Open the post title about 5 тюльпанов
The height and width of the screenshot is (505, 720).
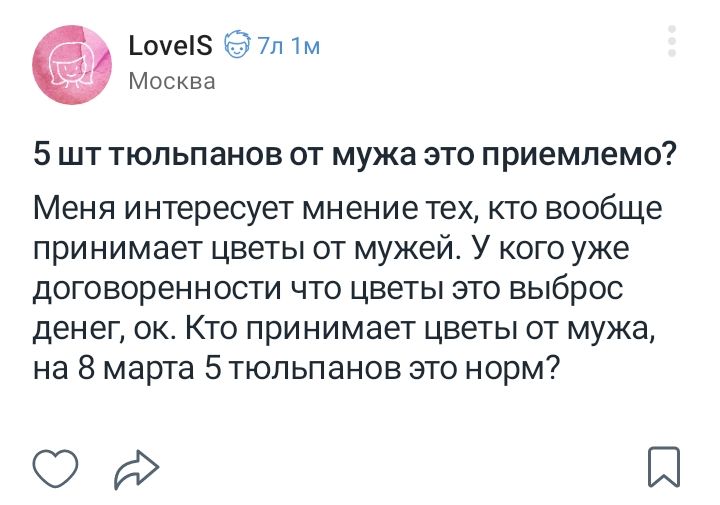pos(354,155)
